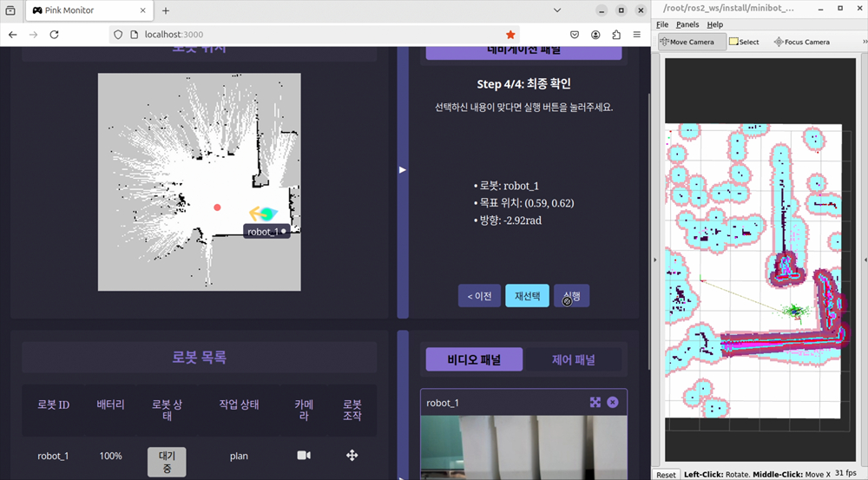The image size is (868, 480).
Task: Go back in browser history
Action: (x=12, y=35)
